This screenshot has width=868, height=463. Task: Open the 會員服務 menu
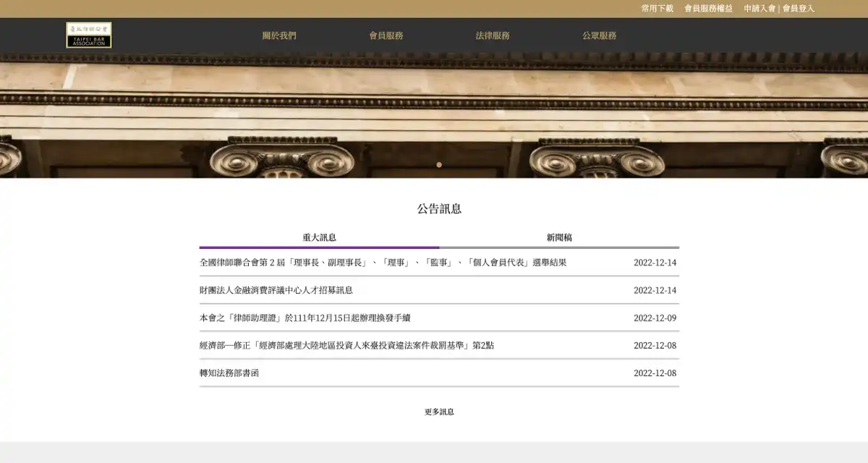(386, 35)
